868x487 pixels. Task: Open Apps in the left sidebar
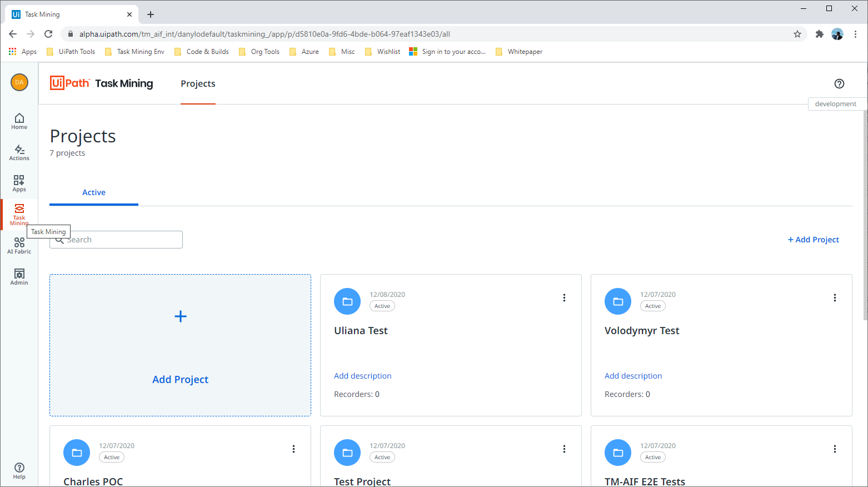click(x=19, y=183)
